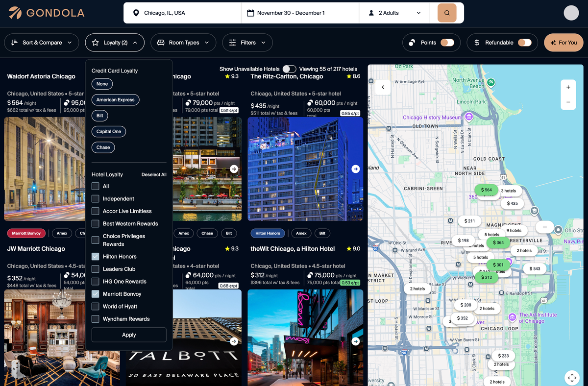
Task: Check the World of Hyatt checkbox
Action: point(96,307)
